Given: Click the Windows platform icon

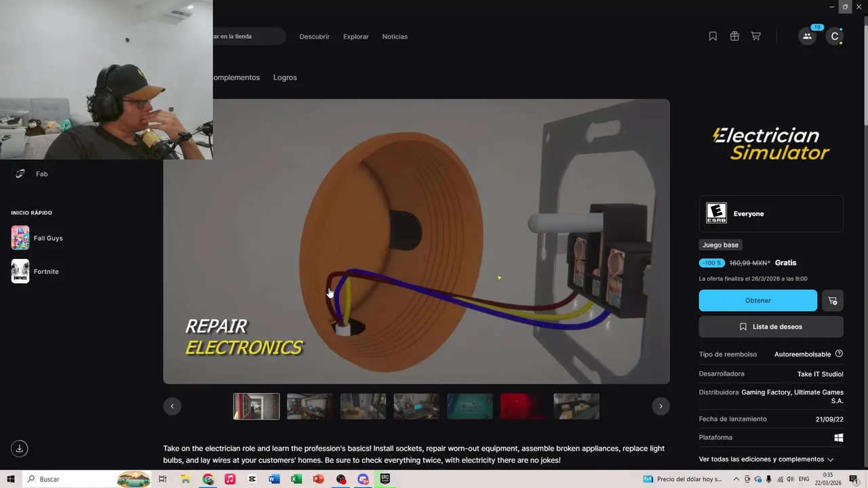Looking at the screenshot, I should pos(839,438).
